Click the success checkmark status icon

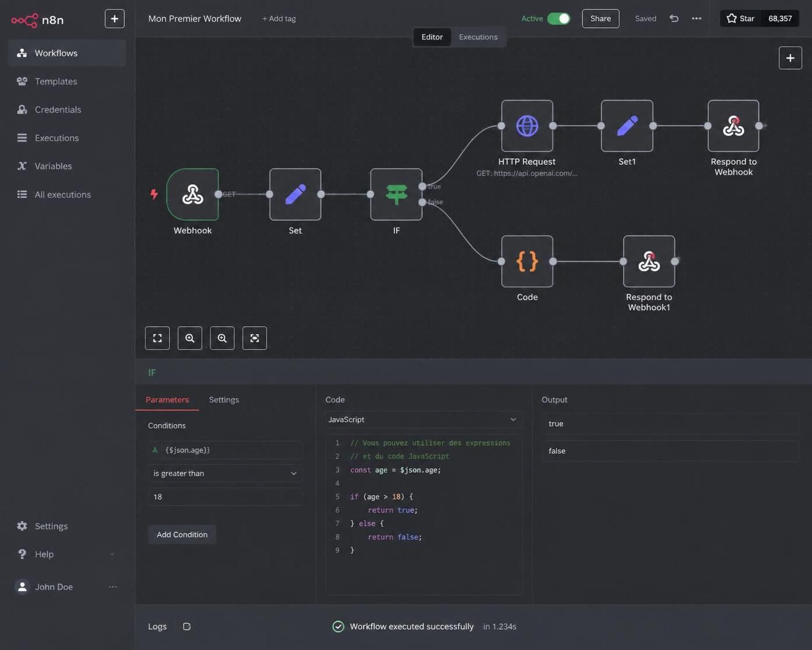[x=338, y=627]
